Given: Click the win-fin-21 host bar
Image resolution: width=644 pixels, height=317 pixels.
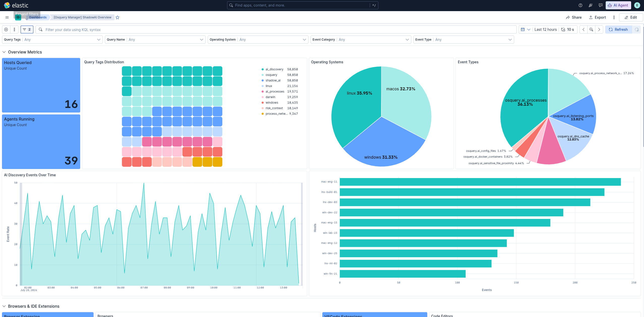Looking at the screenshot, I should (x=403, y=274).
